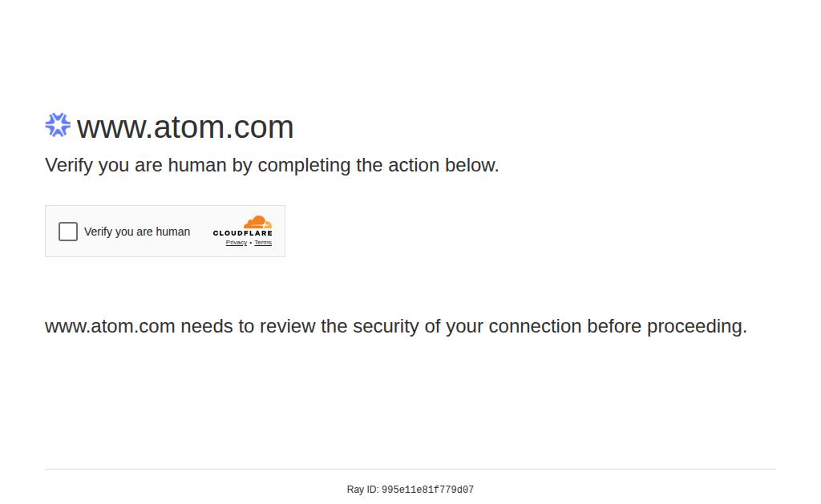Open the Cloudflare Terms link
This screenshot has width=821, height=504.
(263, 243)
